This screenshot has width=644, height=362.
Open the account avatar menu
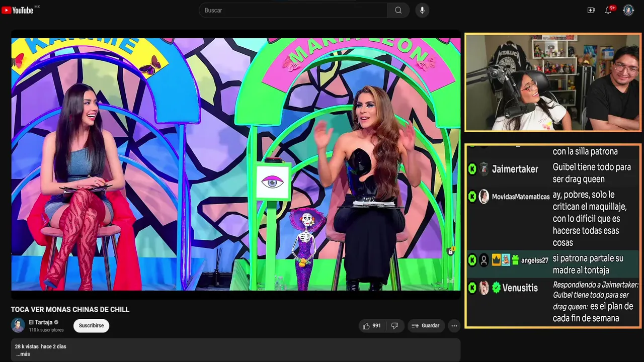[x=628, y=10]
